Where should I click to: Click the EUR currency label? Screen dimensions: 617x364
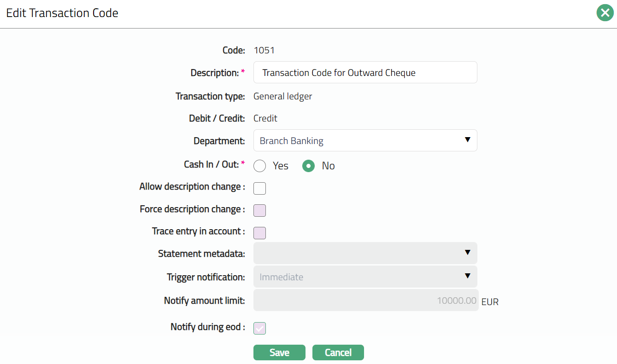coord(490,302)
